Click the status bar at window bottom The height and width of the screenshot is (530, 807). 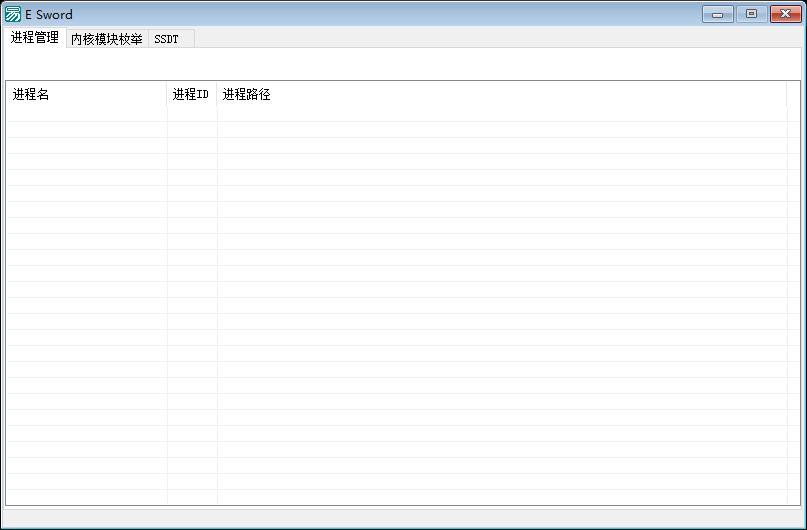click(x=403, y=516)
